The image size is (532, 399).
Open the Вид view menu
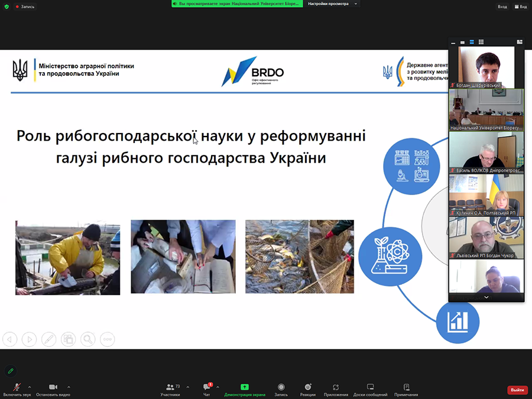[x=521, y=7]
